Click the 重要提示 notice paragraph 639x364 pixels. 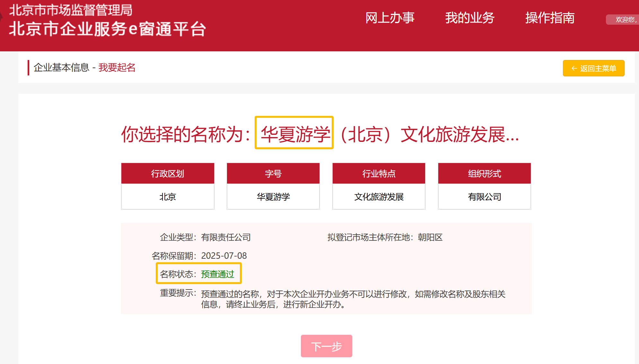click(353, 299)
